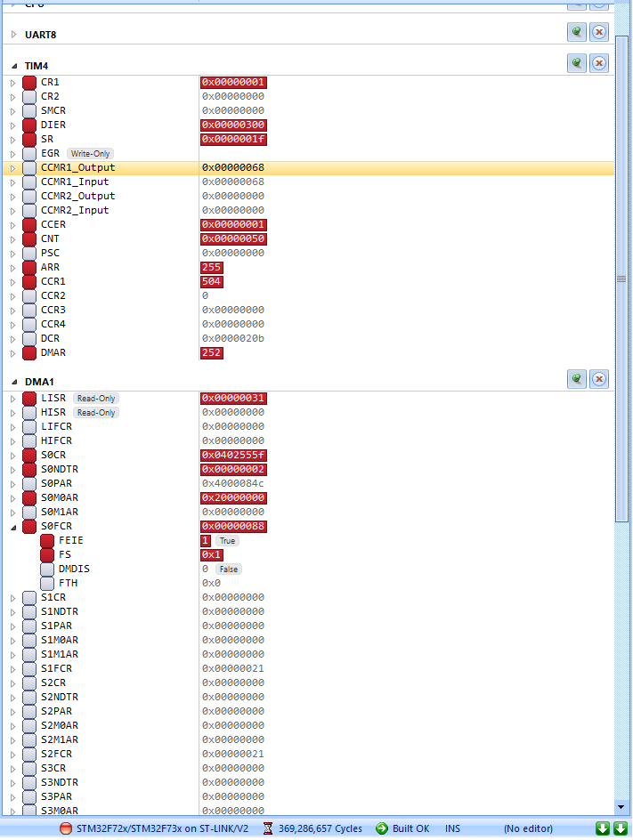
Task: Expand the CCMR1_Output register
Action: [x=12, y=168]
